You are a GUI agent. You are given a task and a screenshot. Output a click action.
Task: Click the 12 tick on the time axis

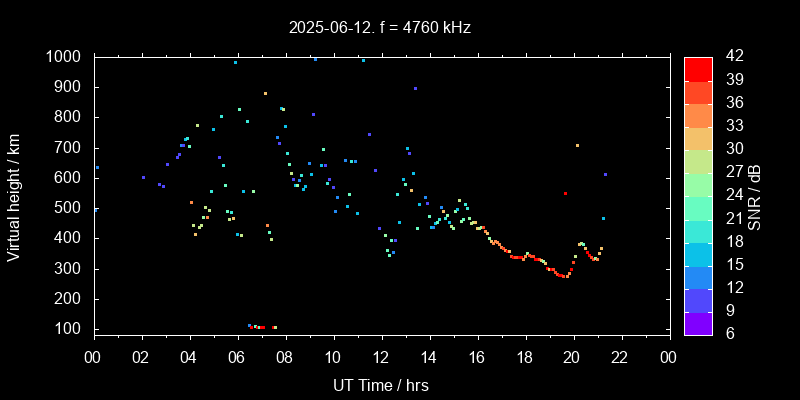tap(381, 358)
